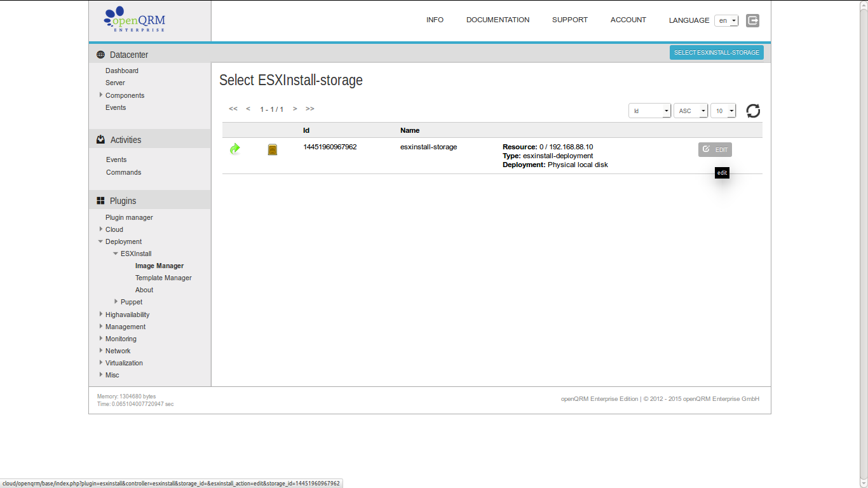Expand the Network node
This screenshot has width=868, height=488.
pos(101,350)
